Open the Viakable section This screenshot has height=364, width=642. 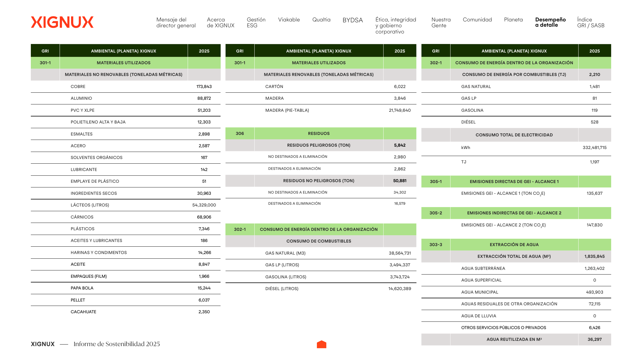[x=289, y=20]
